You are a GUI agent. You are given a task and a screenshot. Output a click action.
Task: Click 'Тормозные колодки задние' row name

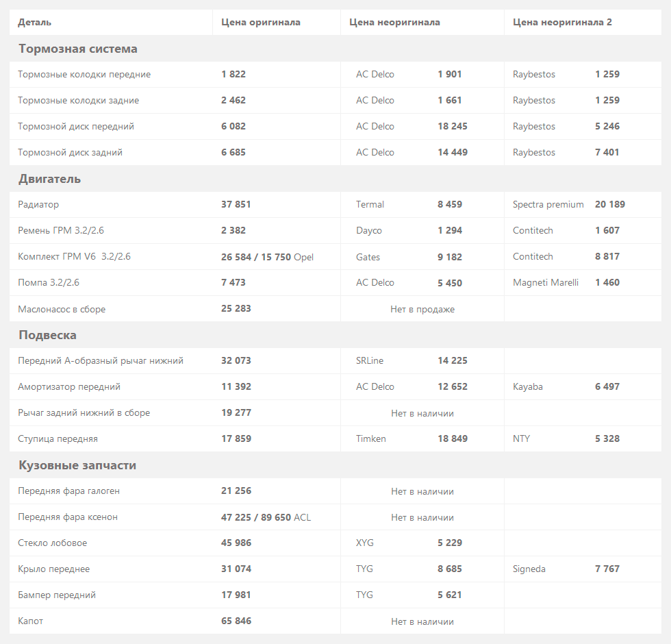78,101
